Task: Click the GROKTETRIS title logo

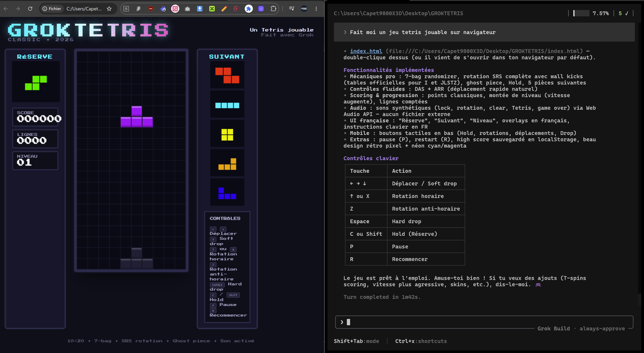Action: click(88, 30)
